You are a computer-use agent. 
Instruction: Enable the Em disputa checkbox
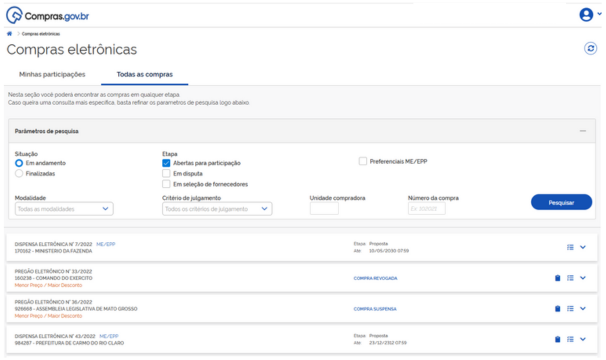pyautogui.click(x=166, y=173)
